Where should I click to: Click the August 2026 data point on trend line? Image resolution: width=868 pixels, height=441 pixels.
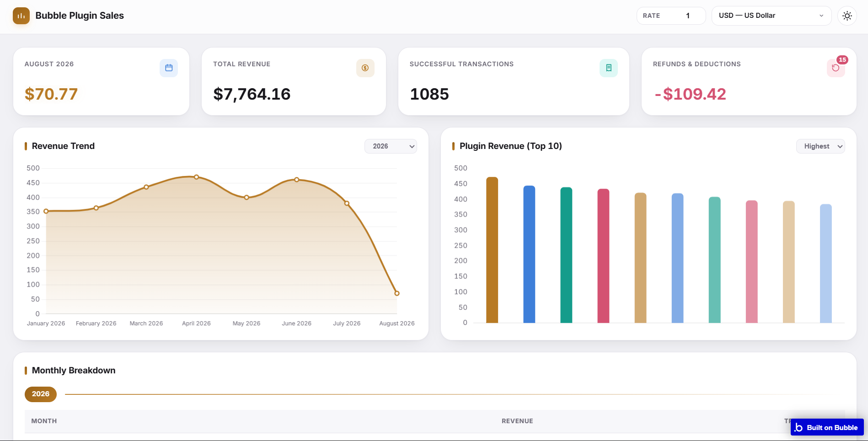coord(397,293)
